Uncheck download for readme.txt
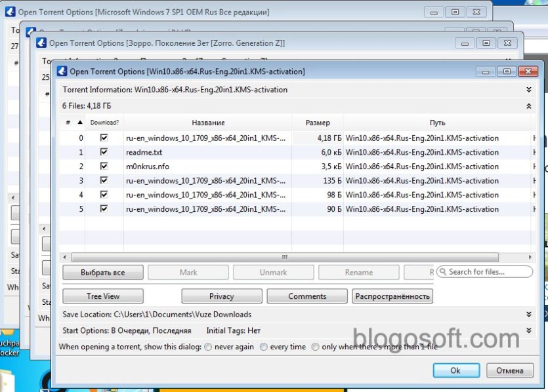This screenshot has height=392, width=548. coord(104,152)
